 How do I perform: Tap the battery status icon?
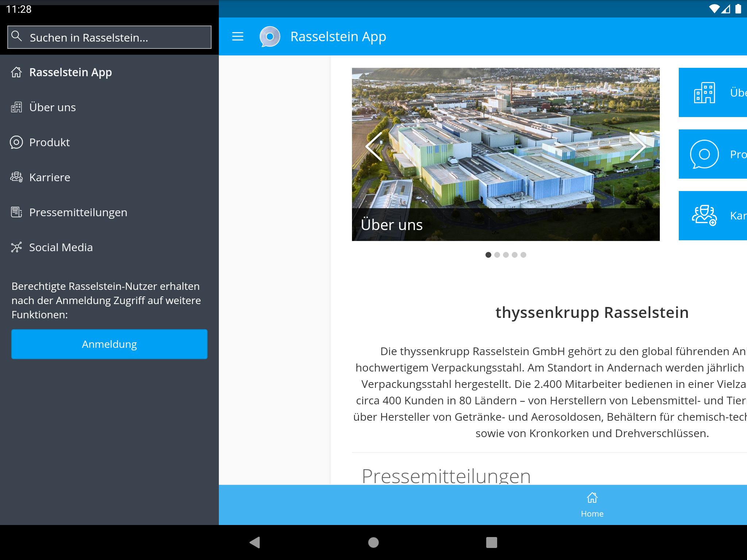click(x=738, y=9)
